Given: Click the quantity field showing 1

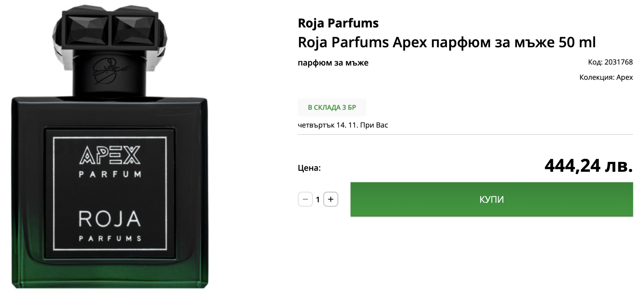Looking at the screenshot, I should coord(318,199).
